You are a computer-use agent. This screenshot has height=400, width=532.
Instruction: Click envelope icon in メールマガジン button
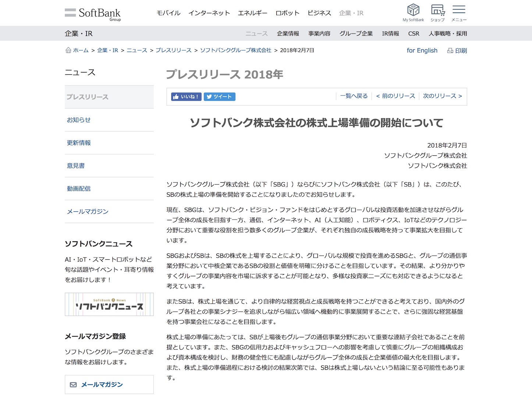[73, 385]
